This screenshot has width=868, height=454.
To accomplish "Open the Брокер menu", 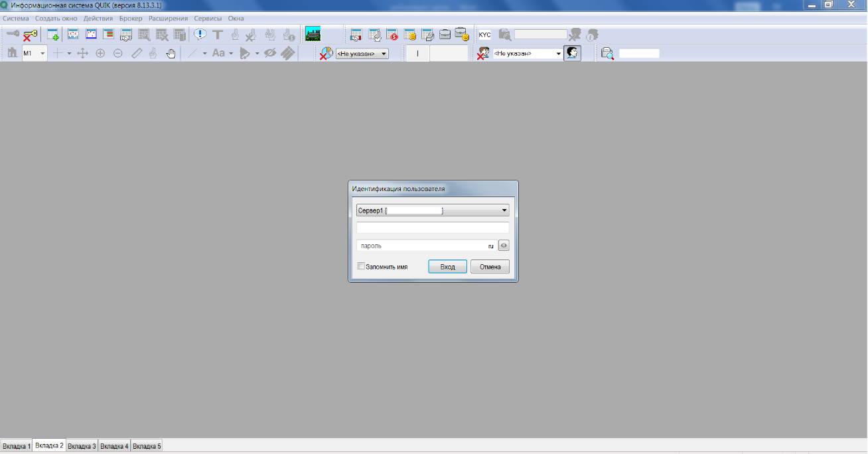I will [131, 19].
